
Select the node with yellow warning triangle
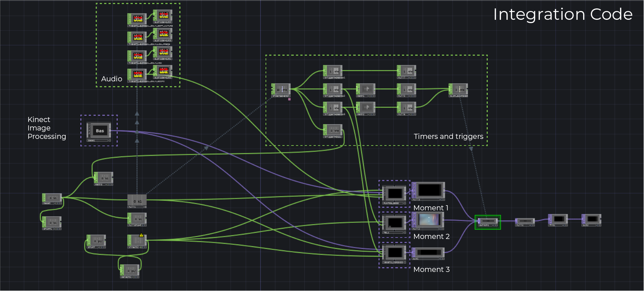pos(137,240)
